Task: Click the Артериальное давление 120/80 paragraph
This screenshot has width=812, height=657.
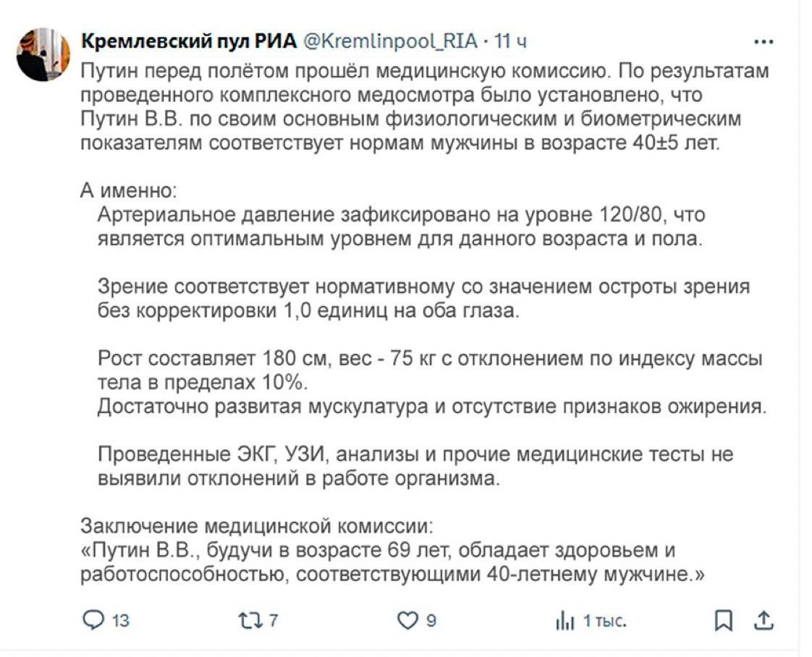Action: coord(400,226)
